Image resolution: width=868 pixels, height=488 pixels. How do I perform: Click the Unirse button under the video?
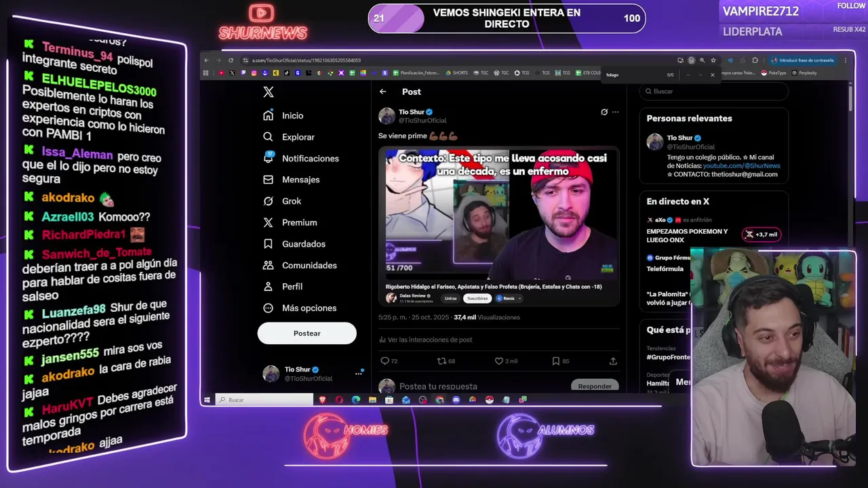pyautogui.click(x=450, y=298)
